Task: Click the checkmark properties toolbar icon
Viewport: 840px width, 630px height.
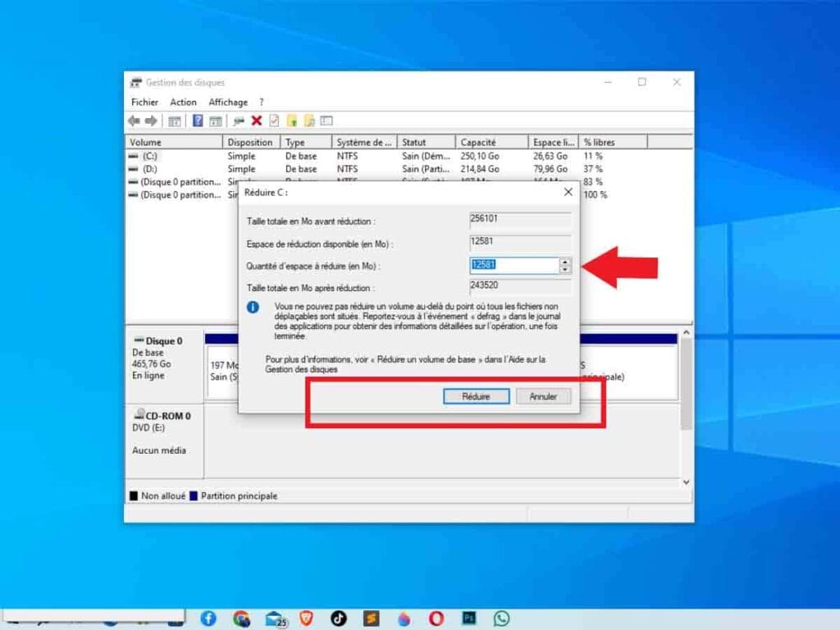Action: (274, 121)
